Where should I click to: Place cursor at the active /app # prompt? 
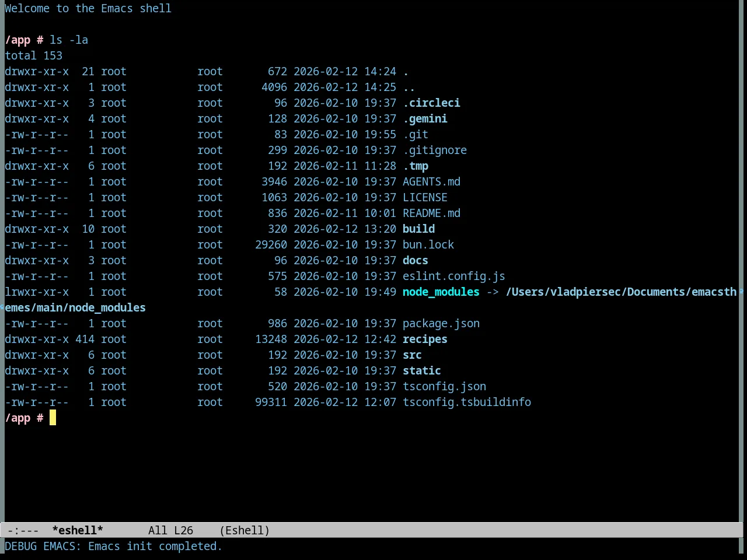click(53, 418)
